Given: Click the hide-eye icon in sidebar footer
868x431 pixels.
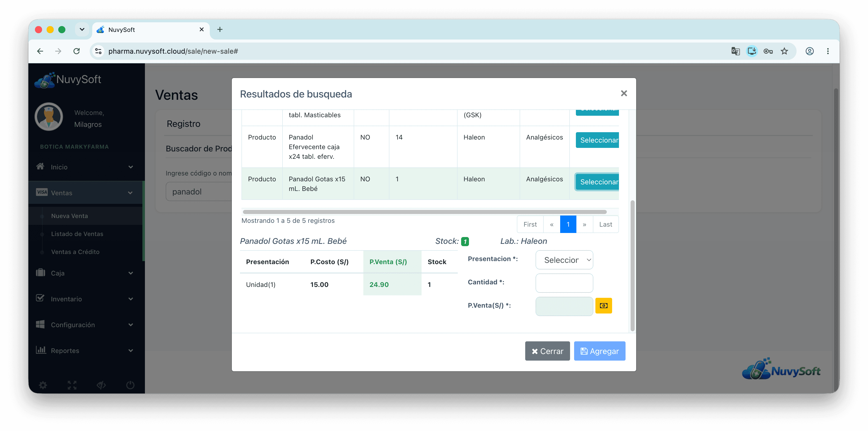Looking at the screenshot, I should pos(101,385).
